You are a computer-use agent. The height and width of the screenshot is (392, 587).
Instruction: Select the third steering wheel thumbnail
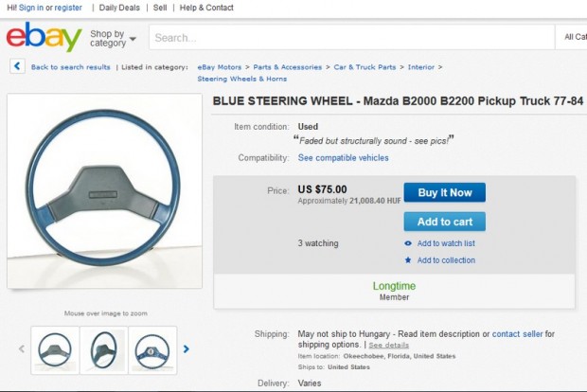coord(151,349)
